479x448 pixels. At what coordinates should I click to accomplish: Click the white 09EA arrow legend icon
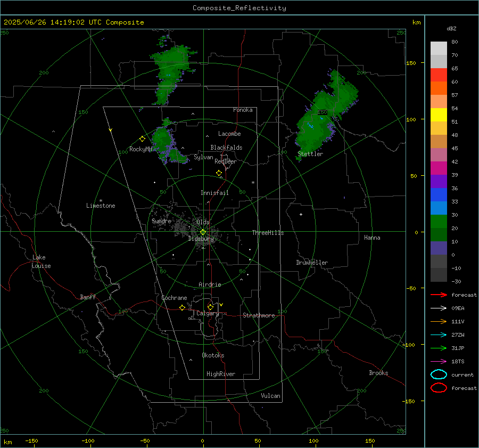click(439, 308)
